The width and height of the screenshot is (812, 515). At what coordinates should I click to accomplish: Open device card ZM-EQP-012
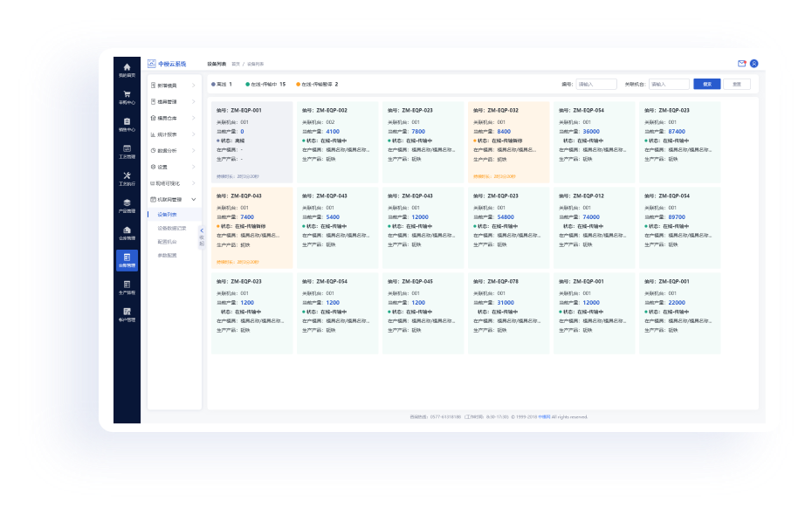pyautogui.click(x=594, y=228)
